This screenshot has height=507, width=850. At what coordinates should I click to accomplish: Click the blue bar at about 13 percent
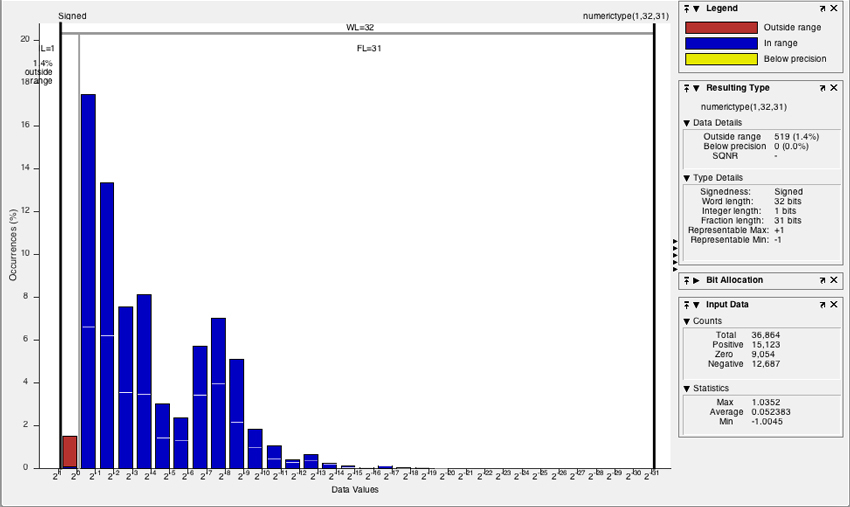coord(107,325)
